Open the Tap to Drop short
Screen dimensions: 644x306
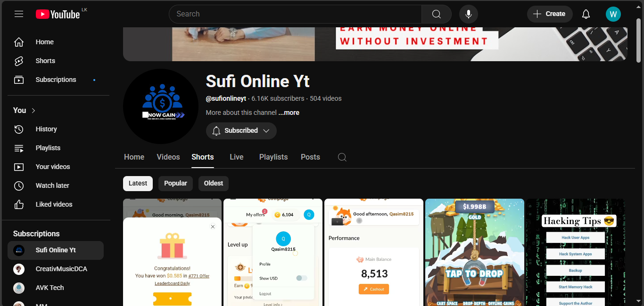[475, 252]
